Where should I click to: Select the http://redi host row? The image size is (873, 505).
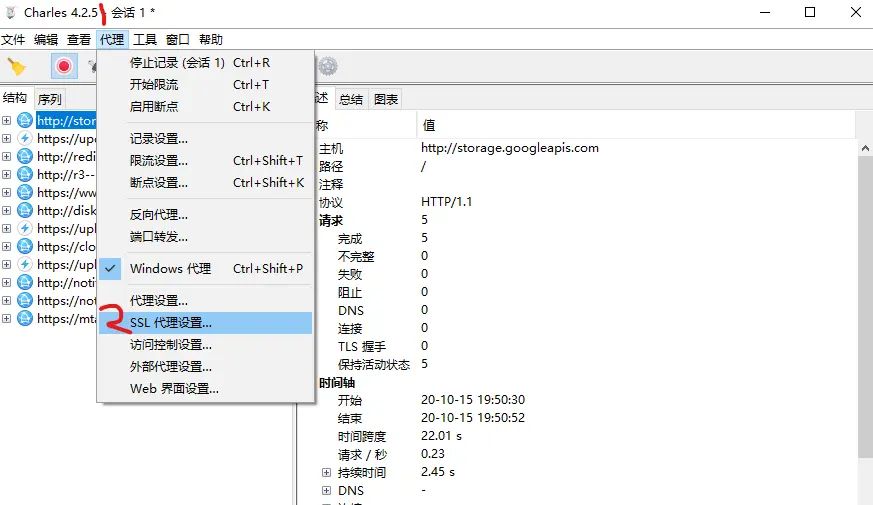(66, 156)
